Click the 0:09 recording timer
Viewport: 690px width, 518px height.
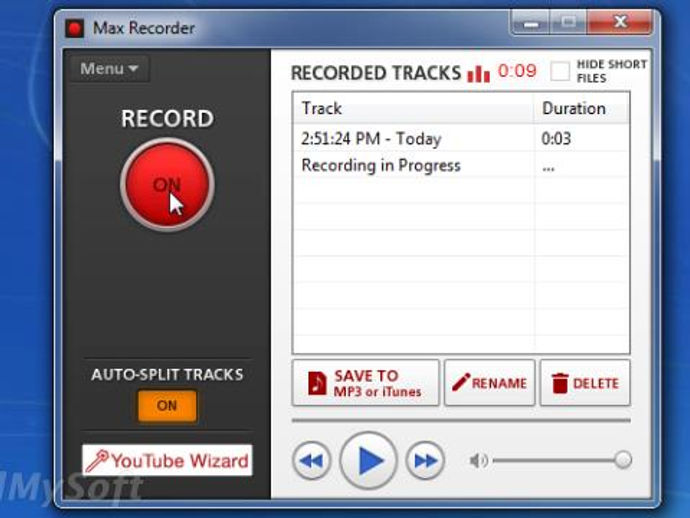click(x=517, y=71)
